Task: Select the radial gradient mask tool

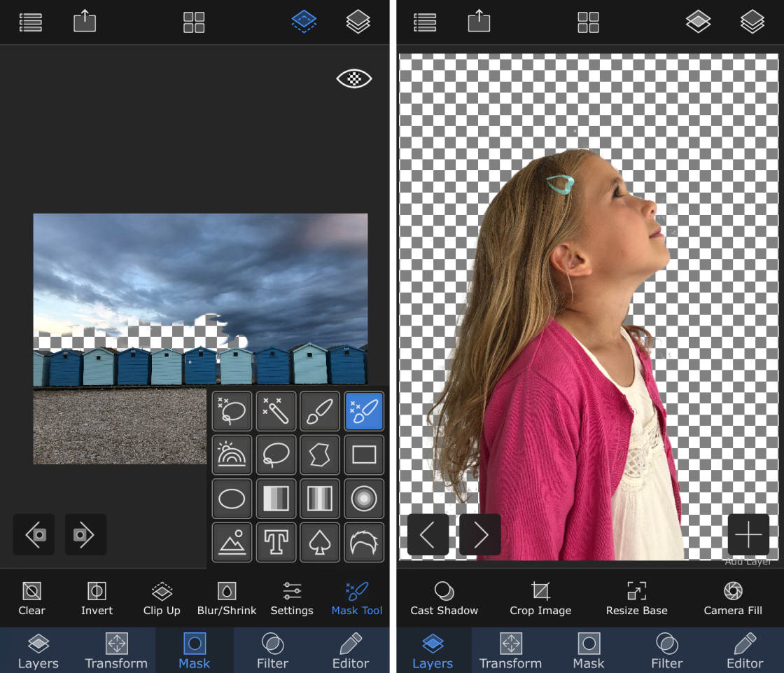Action: point(364,499)
